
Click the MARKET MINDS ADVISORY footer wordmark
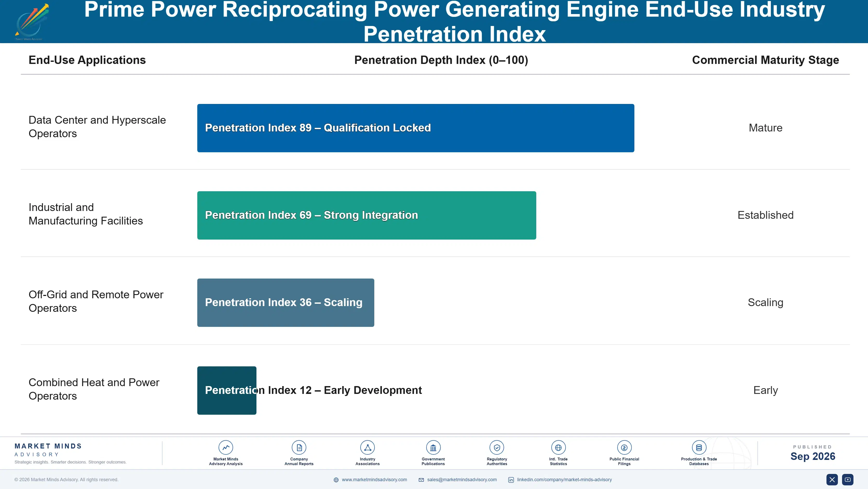pos(48,450)
